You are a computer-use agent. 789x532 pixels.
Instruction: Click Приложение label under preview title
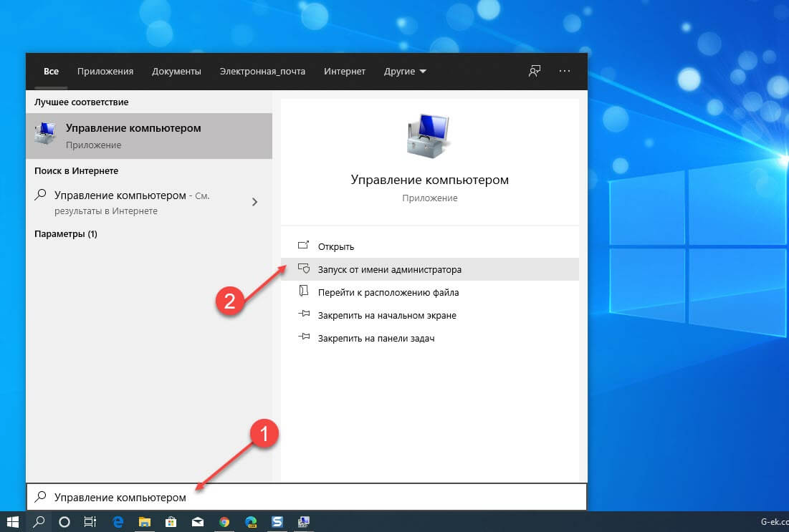(x=430, y=198)
